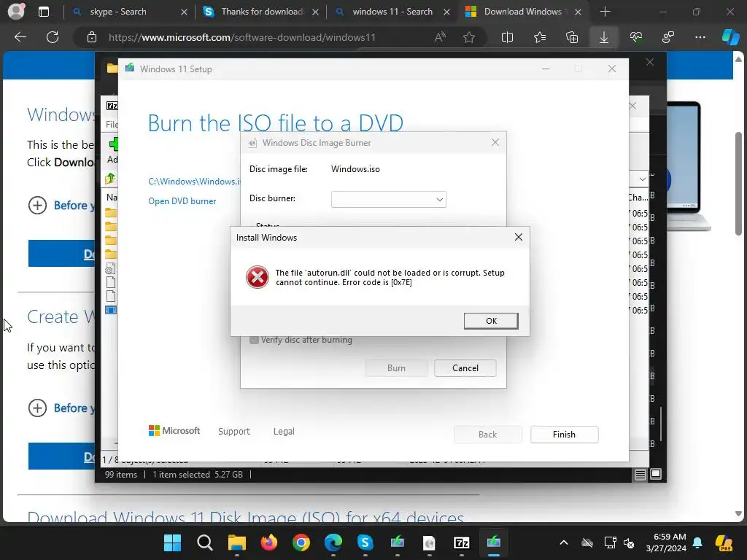The width and height of the screenshot is (747, 560).
Task: Switch to Thanks for downloading Skype tab
Action: click(x=260, y=12)
